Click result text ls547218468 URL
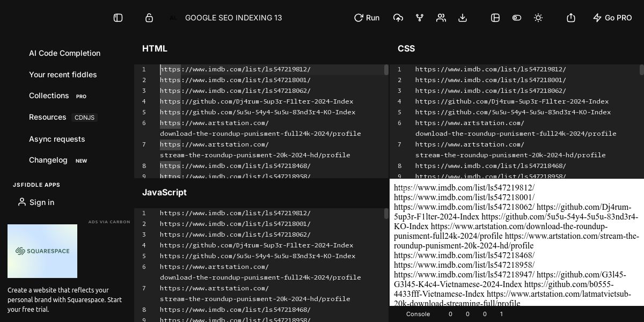Viewport: 644px width, 322px height. point(464,255)
